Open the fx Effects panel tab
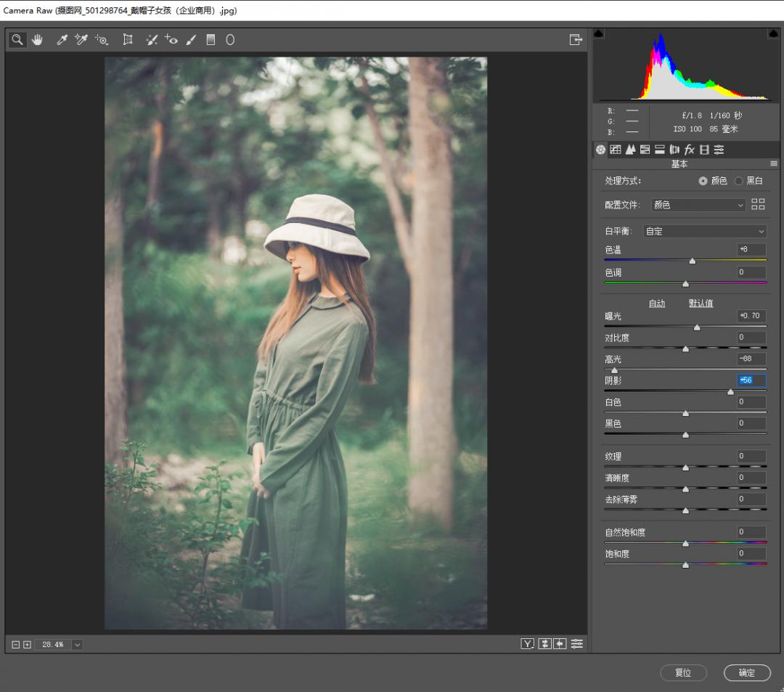 click(690, 150)
